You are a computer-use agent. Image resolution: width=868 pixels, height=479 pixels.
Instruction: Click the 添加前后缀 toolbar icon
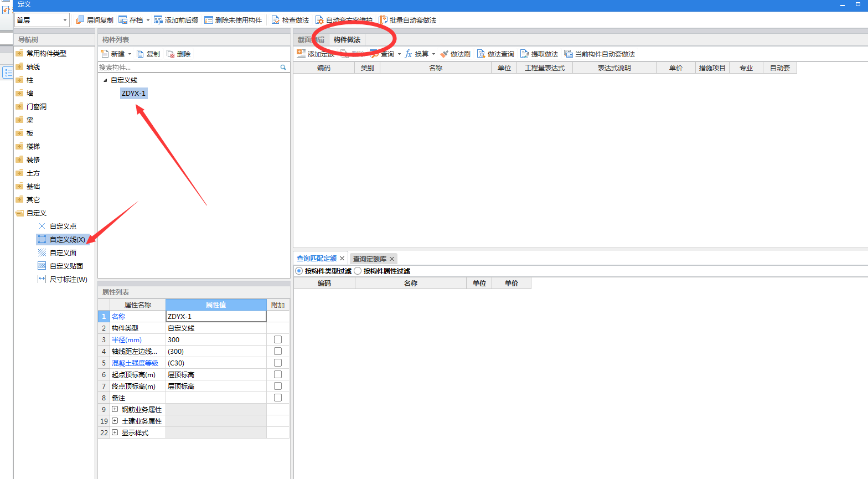158,20
